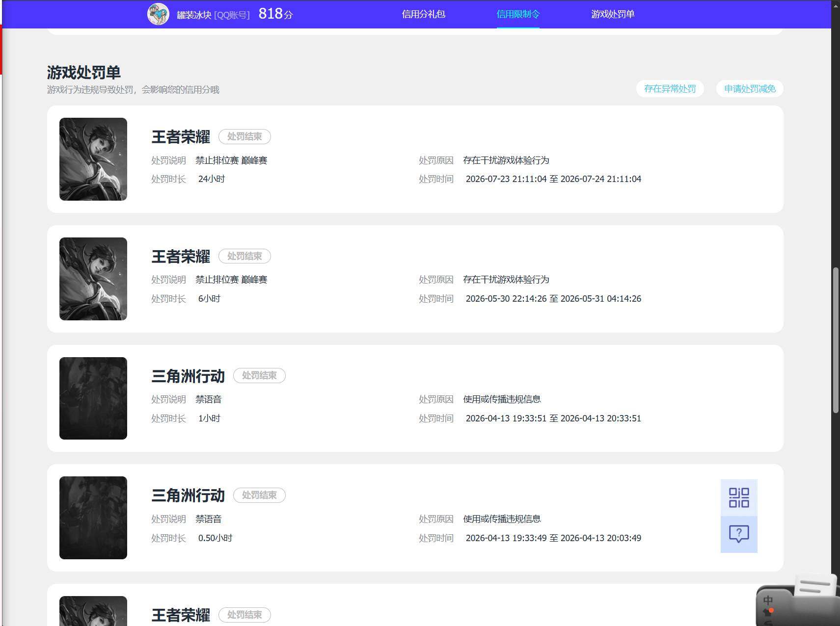
Task: Click the 处罚结束 badge on the 6小时 card
Action: (x=244, y=256)
